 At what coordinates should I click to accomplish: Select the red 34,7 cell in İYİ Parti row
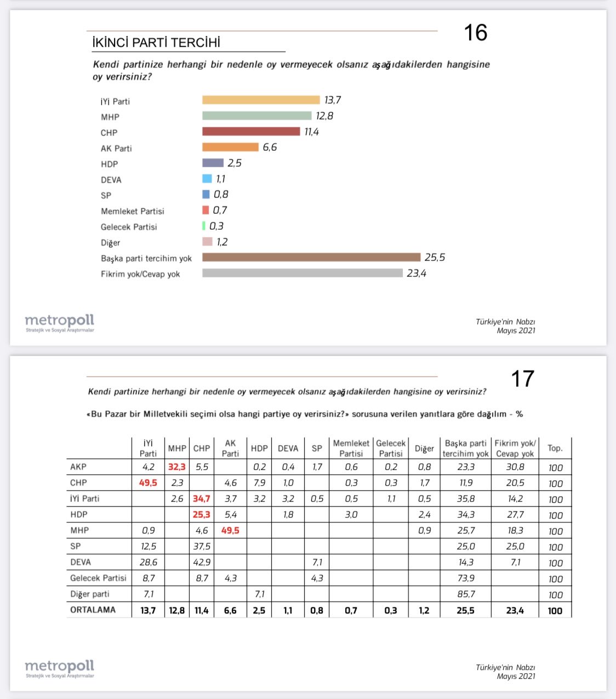pos(201,499)
